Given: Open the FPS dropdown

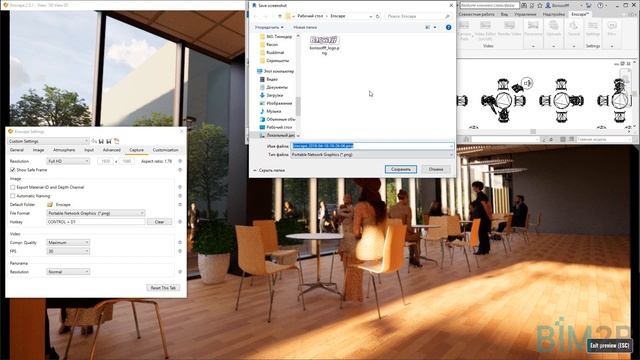Looking at the screenshot, I should (68, 251).
